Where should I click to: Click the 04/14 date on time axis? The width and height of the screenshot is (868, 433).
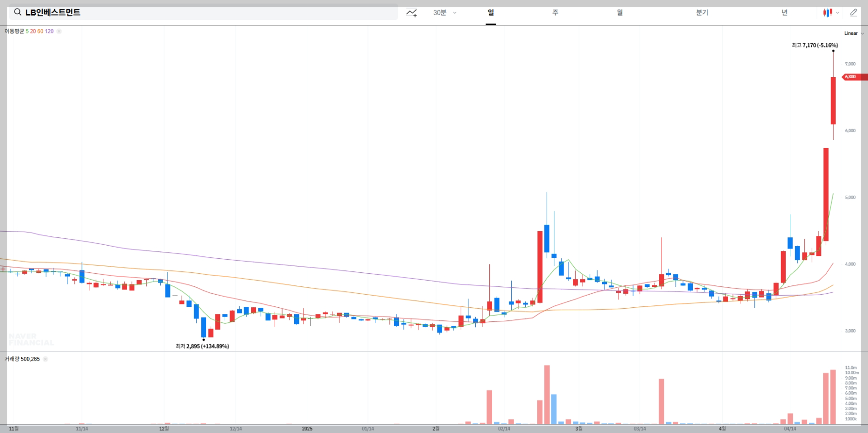pyautogui.click(x=790, y=429)
